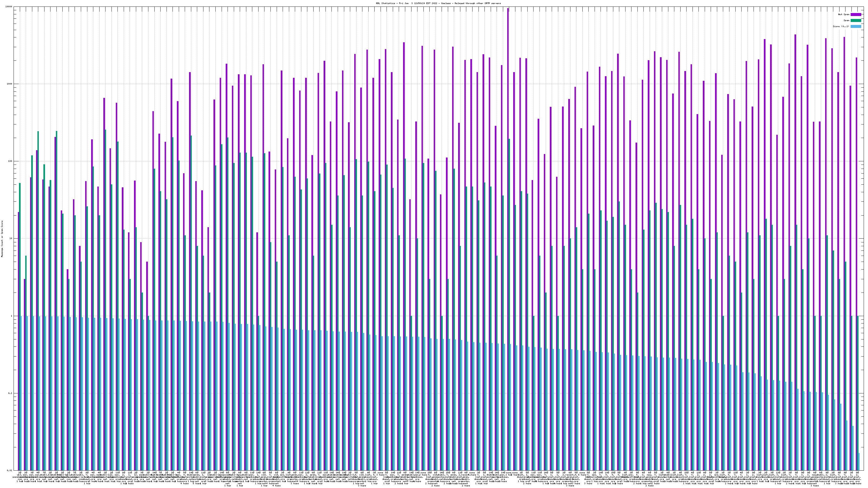Click the purple Not Spam legend swatch
The image size is (868, 488).
click(856, 14)
